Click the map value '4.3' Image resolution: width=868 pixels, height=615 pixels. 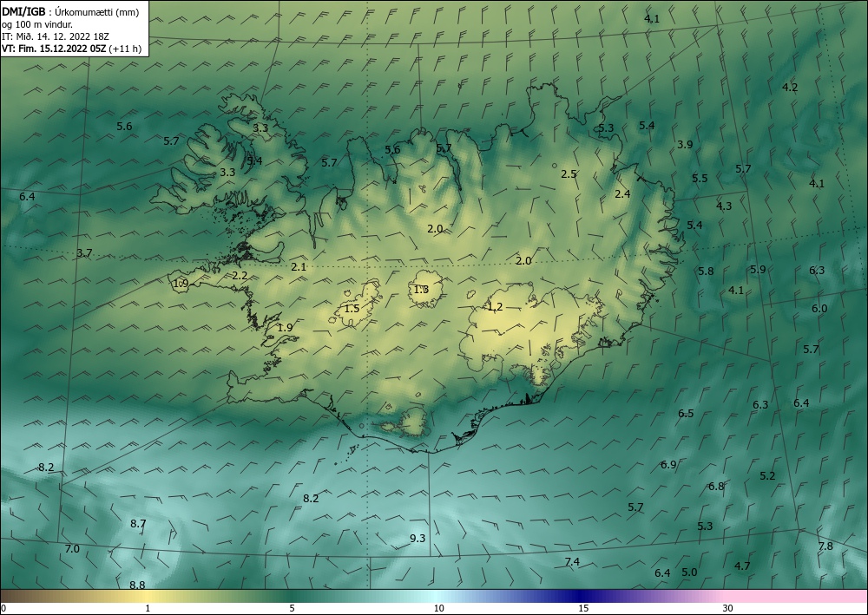[x=724, y=206]
